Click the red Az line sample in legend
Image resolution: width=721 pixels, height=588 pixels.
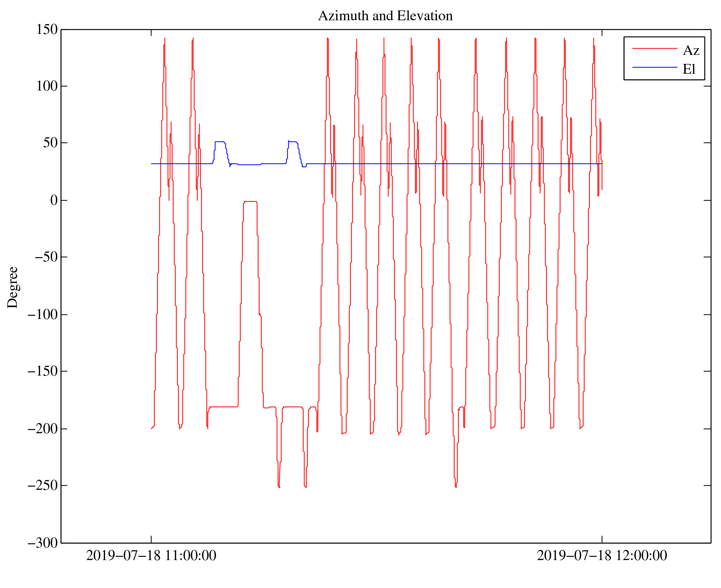pos(654,49)
